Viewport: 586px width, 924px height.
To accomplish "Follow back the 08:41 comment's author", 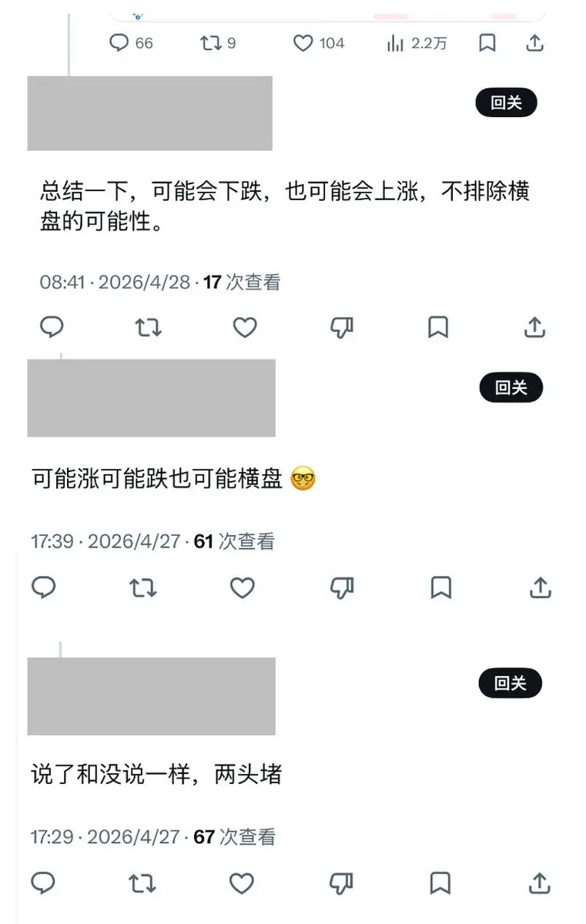I will click(506, 103).
